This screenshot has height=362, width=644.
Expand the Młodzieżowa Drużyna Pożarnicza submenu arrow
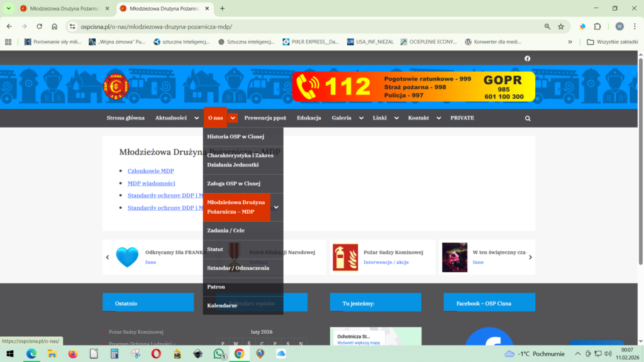click(276, 207)
